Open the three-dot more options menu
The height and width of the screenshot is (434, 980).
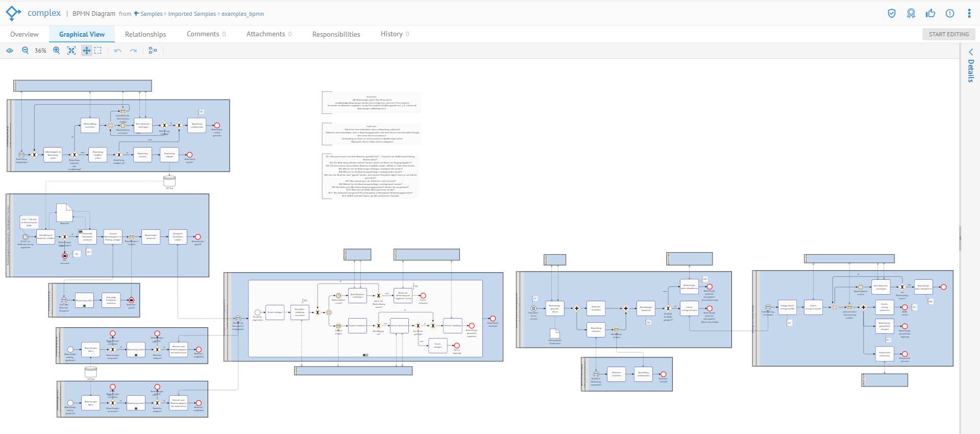[969, 13]
